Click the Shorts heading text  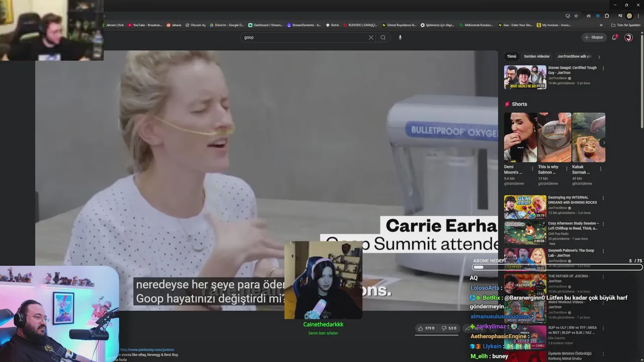519,104
